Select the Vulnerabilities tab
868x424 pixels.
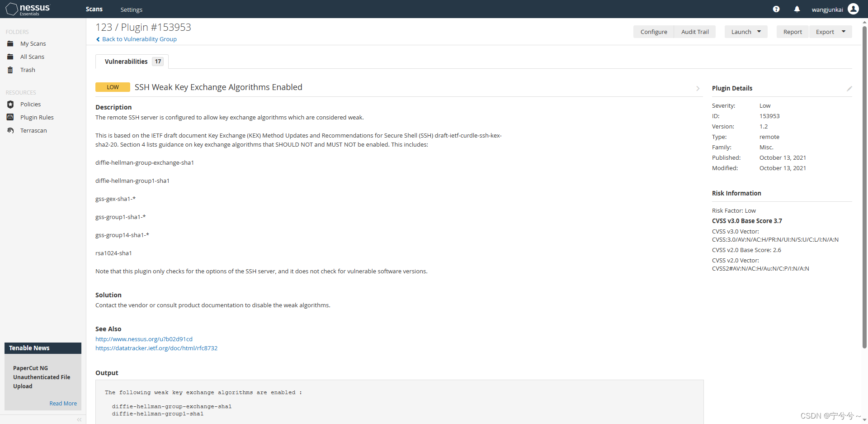(x=132, y=62)
